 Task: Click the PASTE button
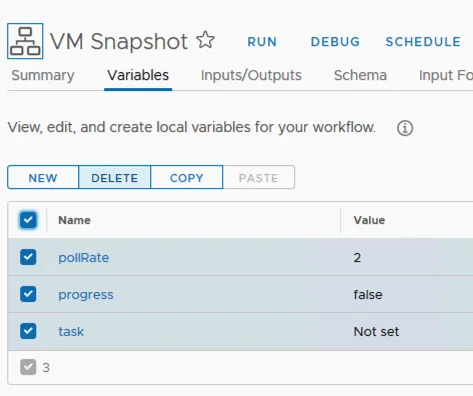point(259,177)
